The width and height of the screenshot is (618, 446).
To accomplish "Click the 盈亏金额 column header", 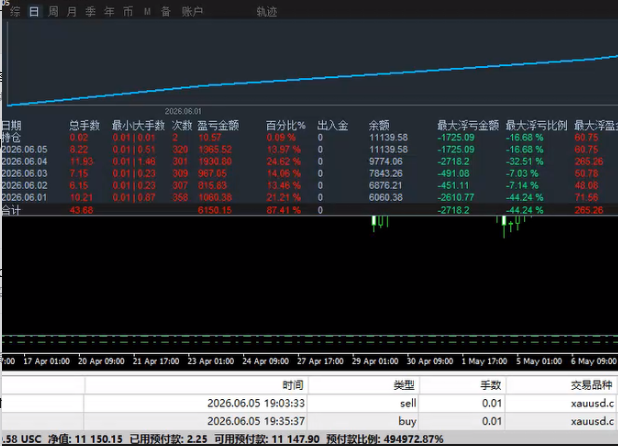I will [218, 126].
